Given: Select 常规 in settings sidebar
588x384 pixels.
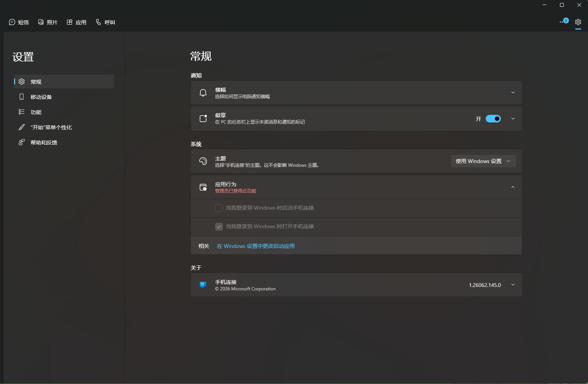Looking at the screenshot, I should pyautogui.click(x=64, y=82).
